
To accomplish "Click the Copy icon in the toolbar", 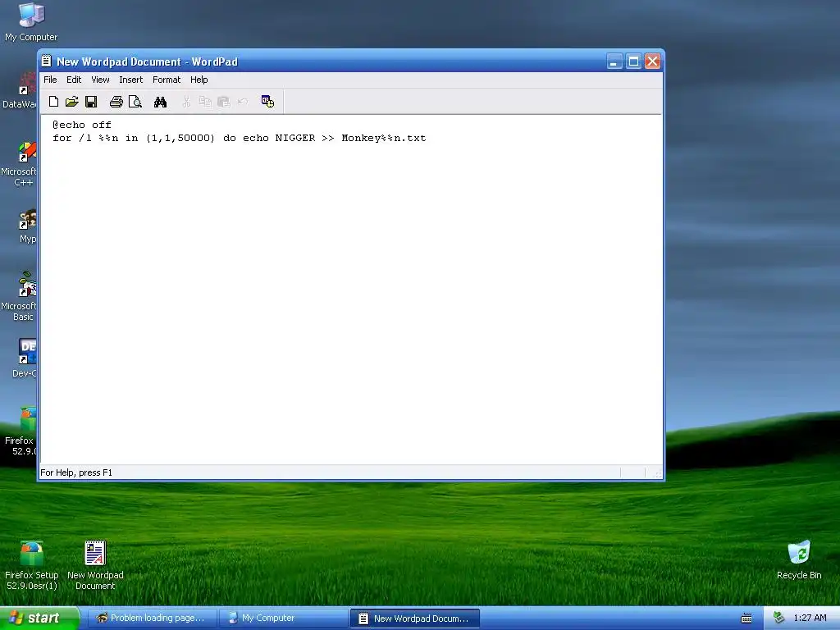I will (x=205, y=102).
